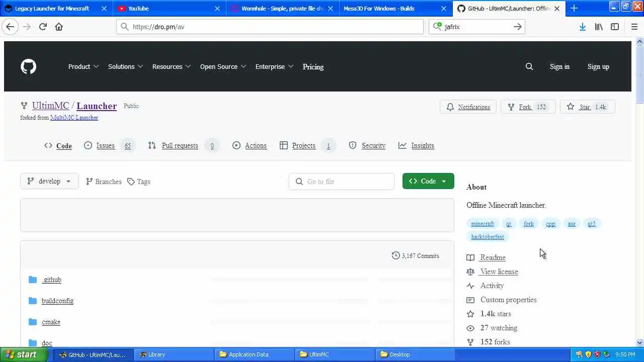Click the cpp topic tag
The height and width of the screenshot is (362, 644).
[x=550, y=224]
